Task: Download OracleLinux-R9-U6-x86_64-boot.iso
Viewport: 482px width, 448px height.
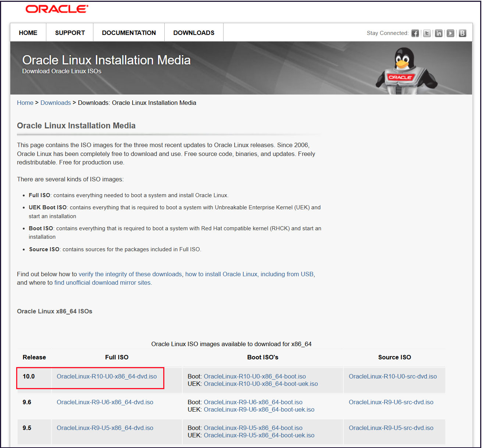Action: coord(253,402)
